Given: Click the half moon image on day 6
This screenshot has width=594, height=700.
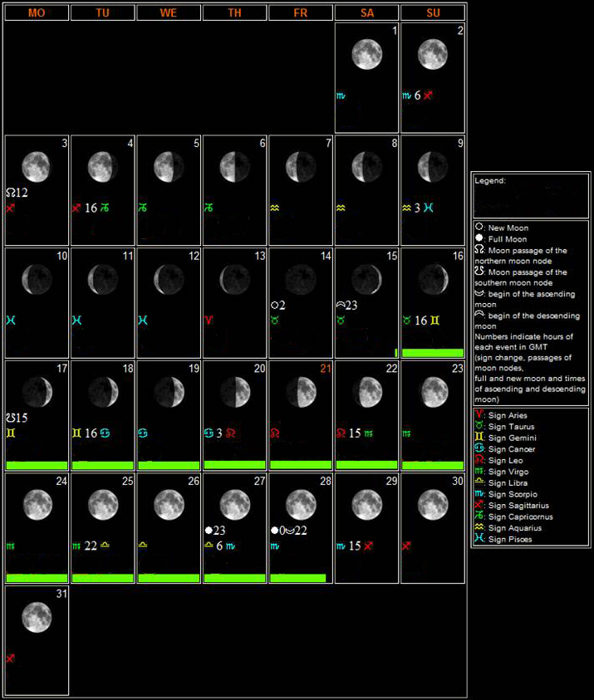Looking at the screenshot, I should pos(235,166).
